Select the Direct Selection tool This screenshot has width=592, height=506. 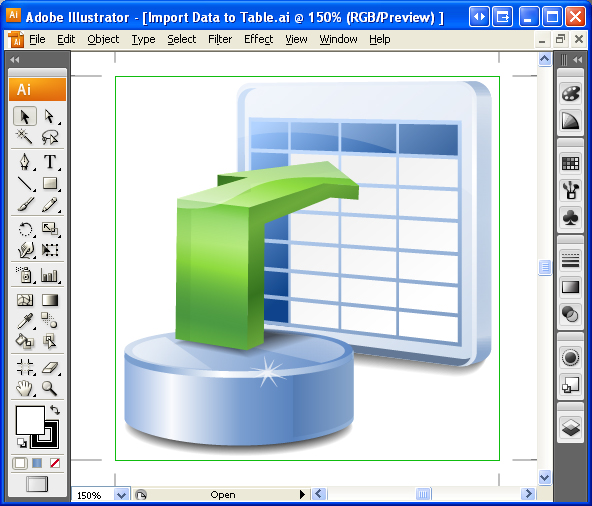(x=50, y=117)
